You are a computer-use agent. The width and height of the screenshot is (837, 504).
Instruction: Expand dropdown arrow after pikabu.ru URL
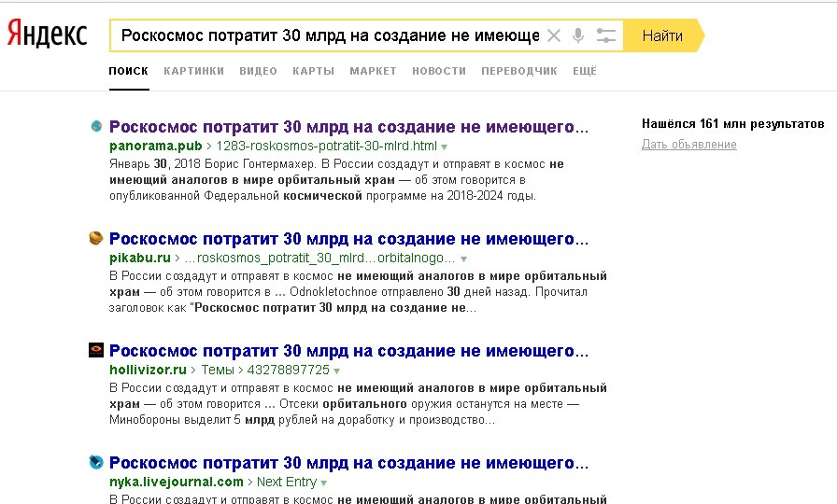(463, 259)
